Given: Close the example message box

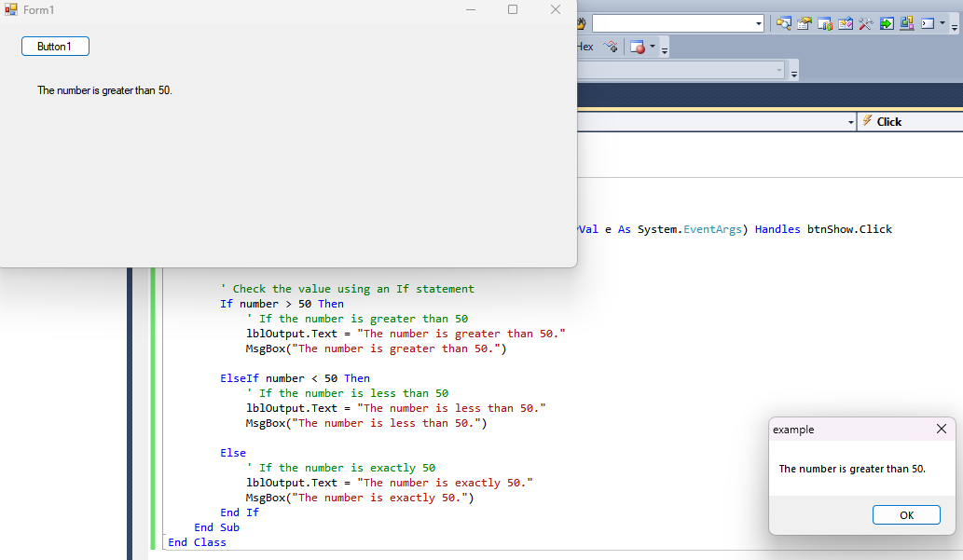Looking at the screenshot, I should click(x=941, y=429).
